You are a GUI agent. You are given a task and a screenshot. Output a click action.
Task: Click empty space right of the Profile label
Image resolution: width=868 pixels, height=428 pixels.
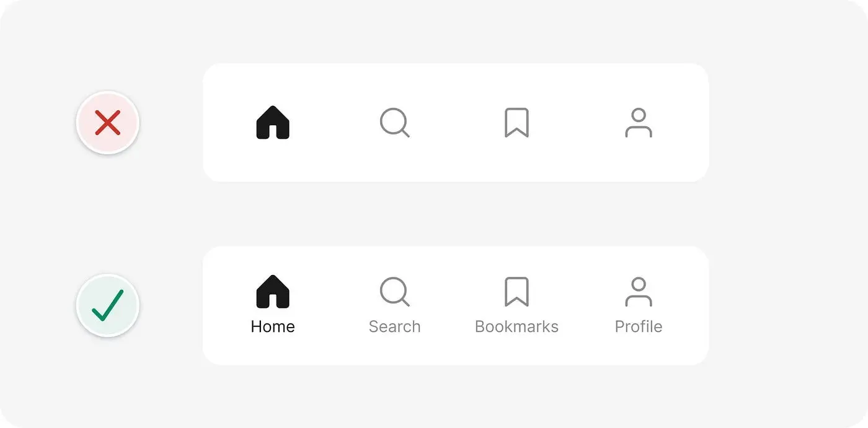[685, 326]
